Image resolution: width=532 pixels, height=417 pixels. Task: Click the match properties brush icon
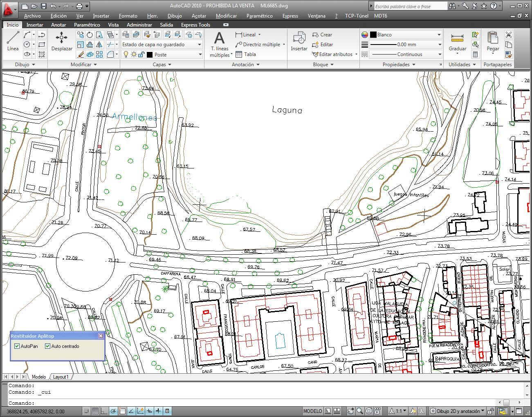tap(509, 54)
